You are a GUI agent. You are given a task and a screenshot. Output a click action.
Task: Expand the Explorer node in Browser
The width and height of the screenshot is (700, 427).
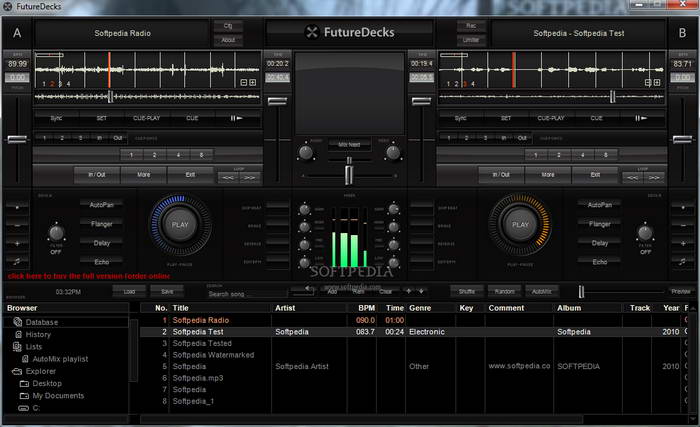[41, 371]
